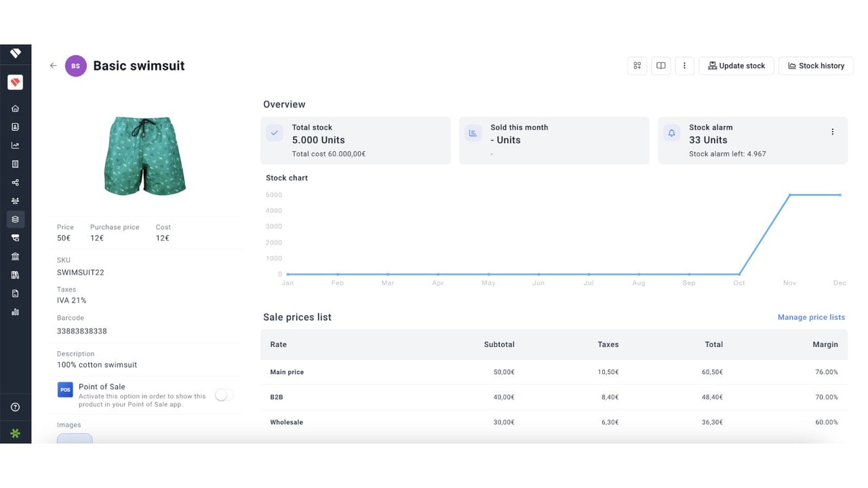This screenshot has height=488, width=868.
Task: Open the Home icon in sidebar
Action: point(15,108)
